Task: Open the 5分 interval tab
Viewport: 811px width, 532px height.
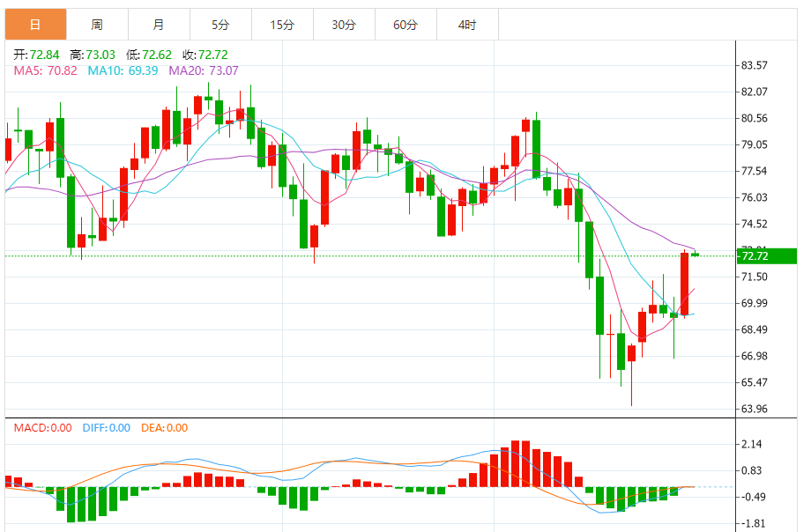Action: 220,25
